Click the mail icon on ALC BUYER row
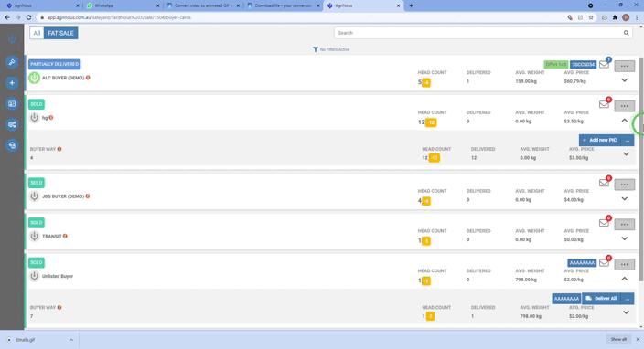Viewport: 644px width, 349px height. click(x=604, y=65)
